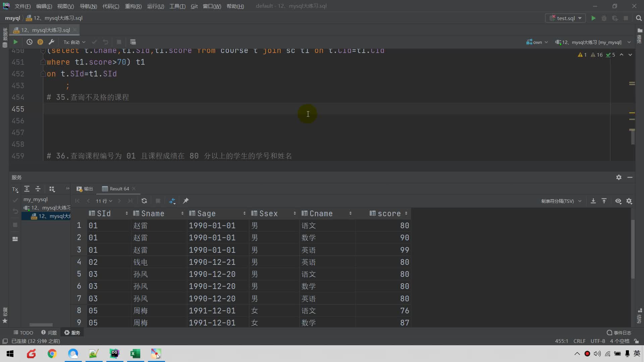Open the session selector 12、mysql大练习 [my_mysql]
644x362 pixels.
click(593, 42)
